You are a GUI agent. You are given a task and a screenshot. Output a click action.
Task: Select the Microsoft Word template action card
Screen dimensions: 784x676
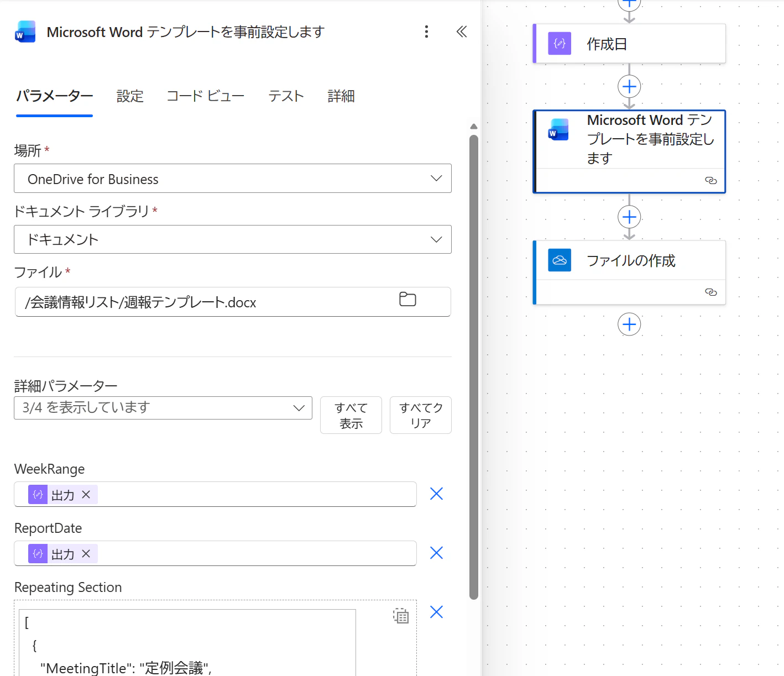pos(629,151)
